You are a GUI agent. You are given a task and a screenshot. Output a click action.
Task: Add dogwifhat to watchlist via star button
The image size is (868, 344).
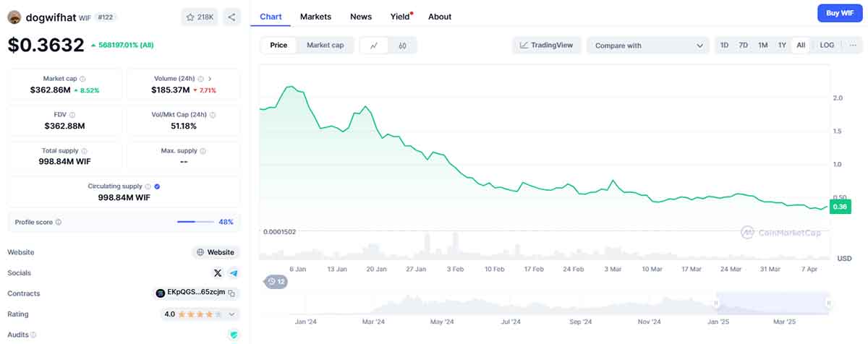point(200,17)
